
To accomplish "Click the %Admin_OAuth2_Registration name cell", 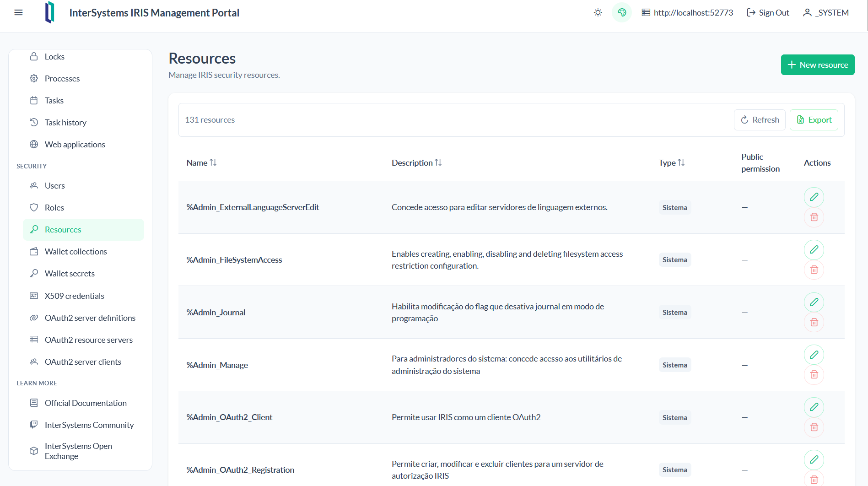I will pos(240,470).
